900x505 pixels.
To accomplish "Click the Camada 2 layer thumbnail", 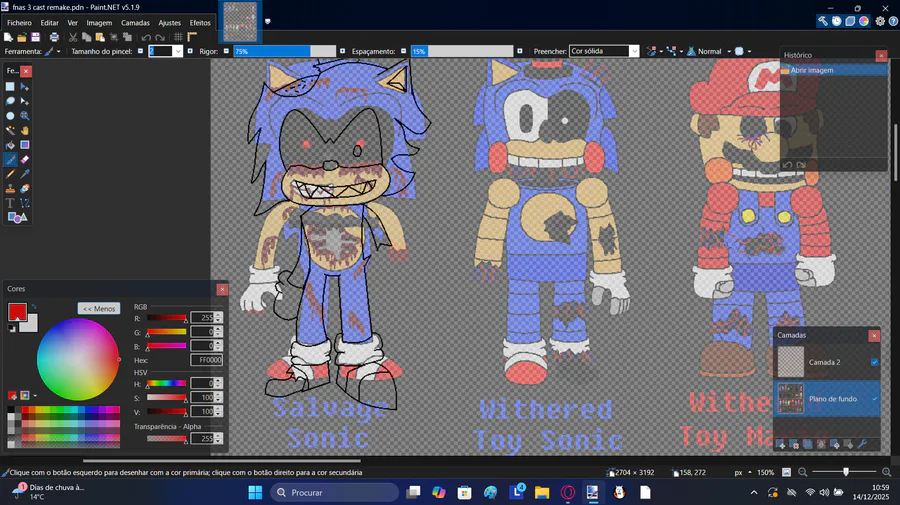I will coord(790,362).
